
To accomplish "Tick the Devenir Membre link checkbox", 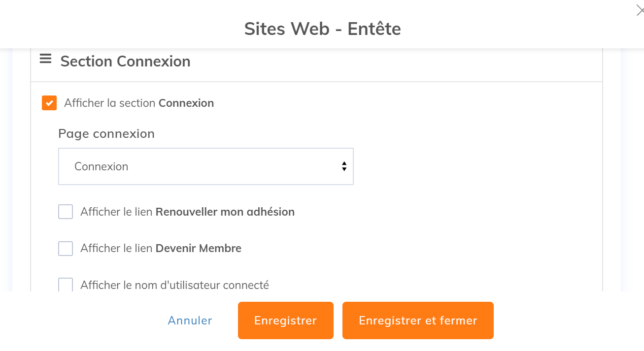I will [66, 249].
